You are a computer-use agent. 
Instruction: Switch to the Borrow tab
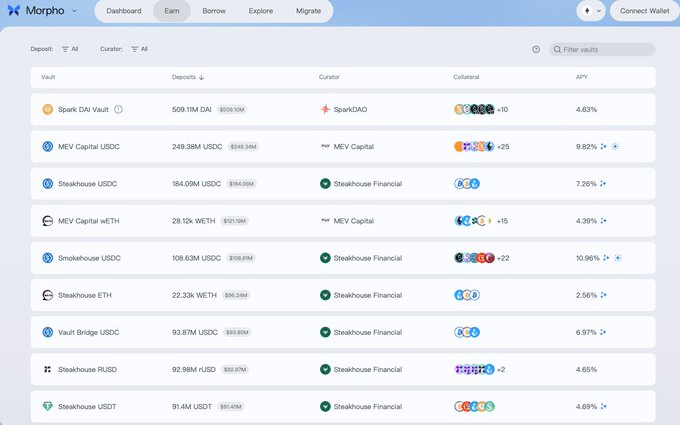click(214, 11)
